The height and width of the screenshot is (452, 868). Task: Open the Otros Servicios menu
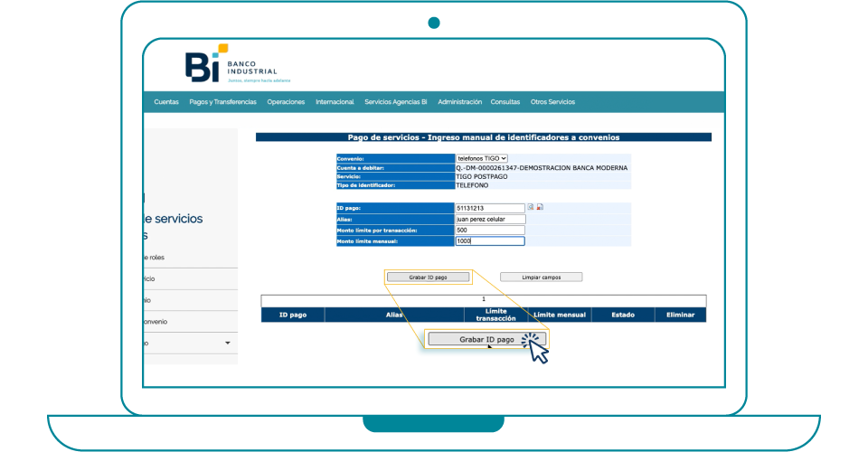pos(552,102)
